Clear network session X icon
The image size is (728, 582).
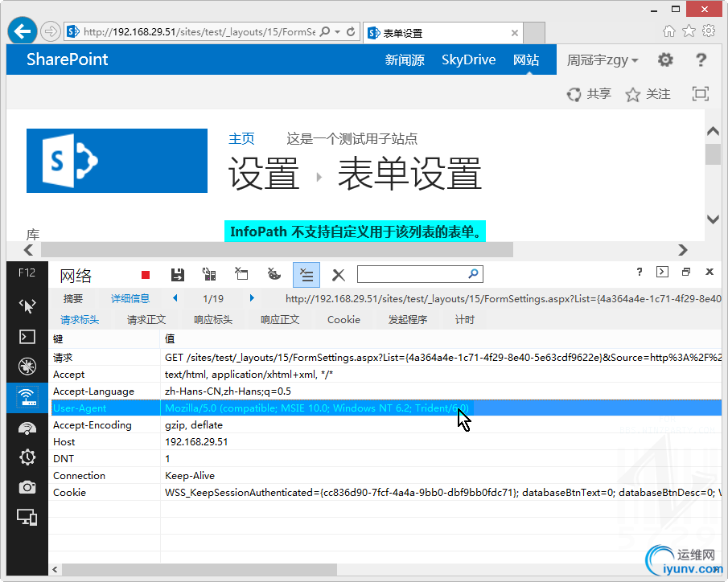(339, 275)
